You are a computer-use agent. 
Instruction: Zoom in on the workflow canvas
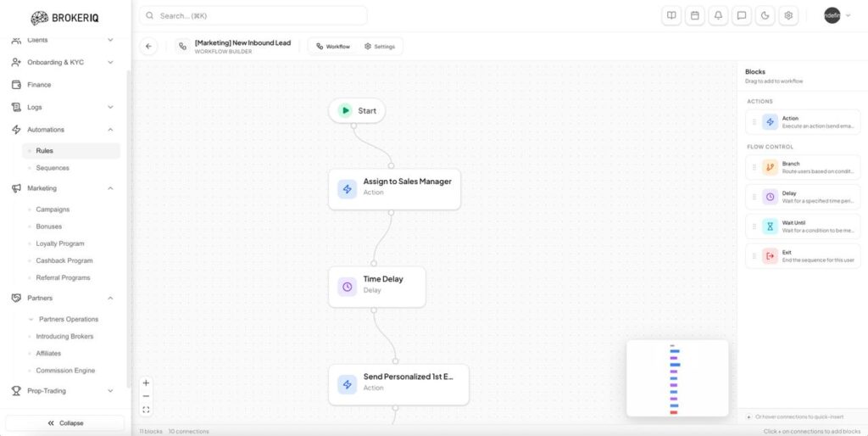(x=146, y=383)
